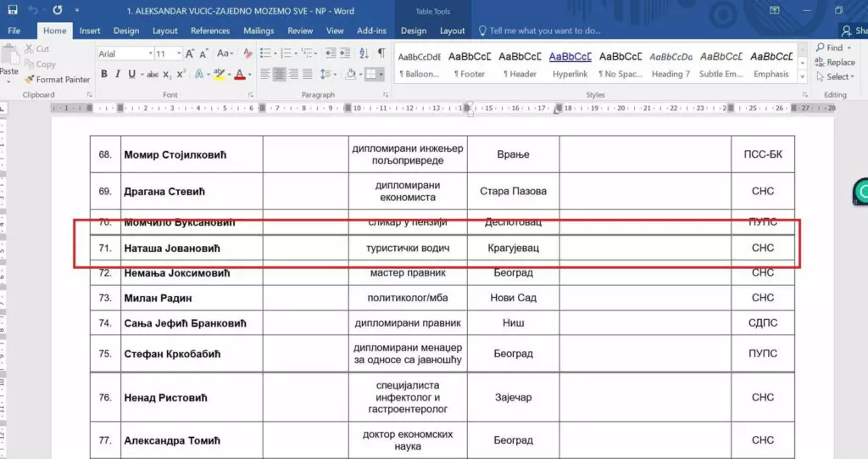Viewport: 868px width, 459px height.
Task: Expand the Styles gallery more arrow
Action: pos(803,76)
